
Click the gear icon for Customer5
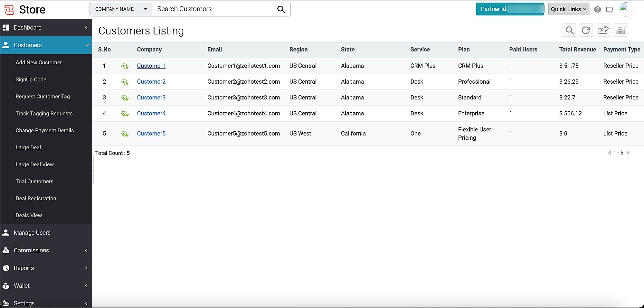click(125, 134)
